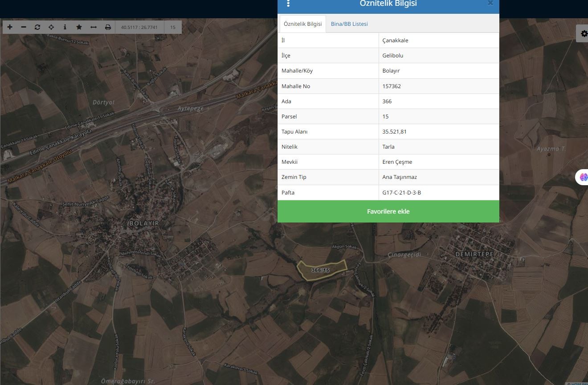
Task: Click the DEMİRTEPE label on map
Action: click(x=474, y=254)
